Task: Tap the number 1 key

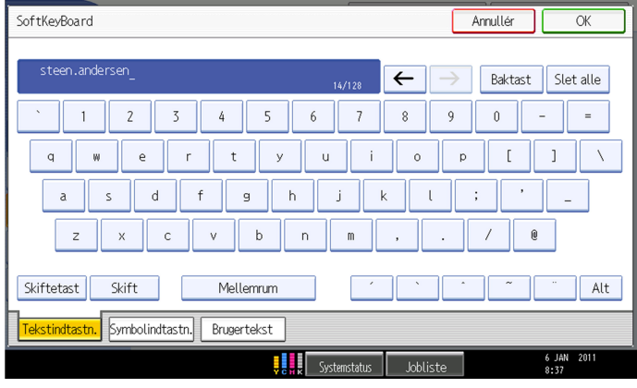Action: (84, 117)
